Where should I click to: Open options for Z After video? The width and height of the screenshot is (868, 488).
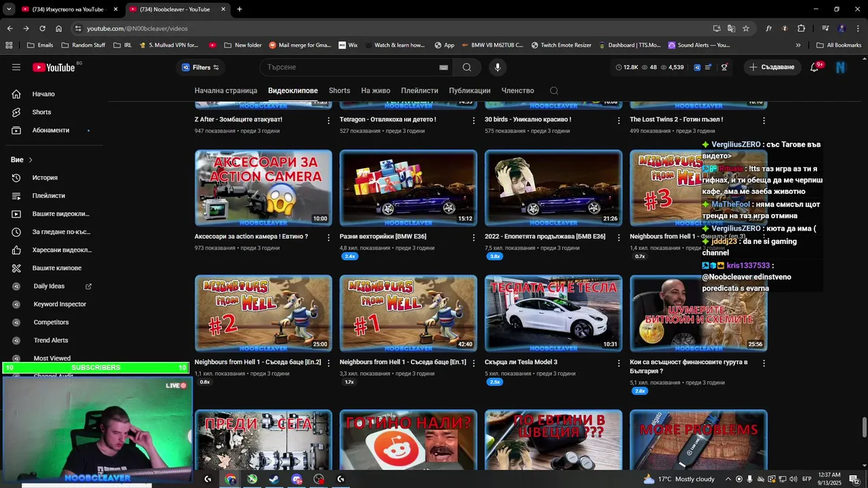tap(328, 121)
